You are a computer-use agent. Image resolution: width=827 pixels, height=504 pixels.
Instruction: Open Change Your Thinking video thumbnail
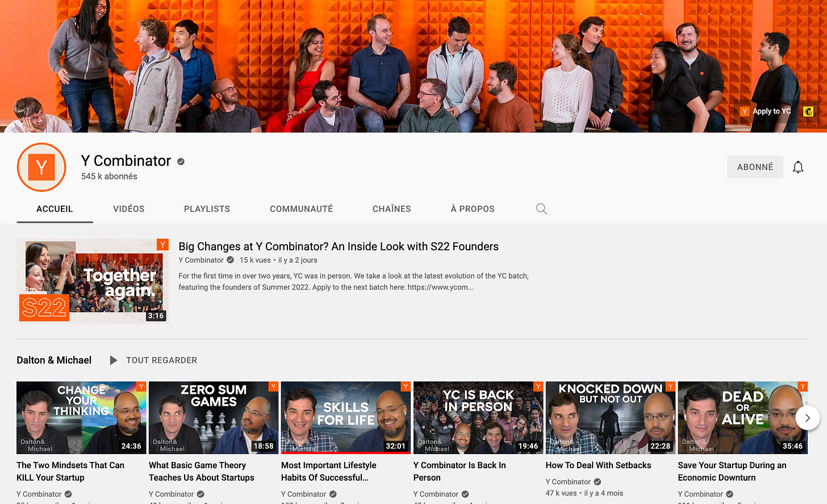81,418
